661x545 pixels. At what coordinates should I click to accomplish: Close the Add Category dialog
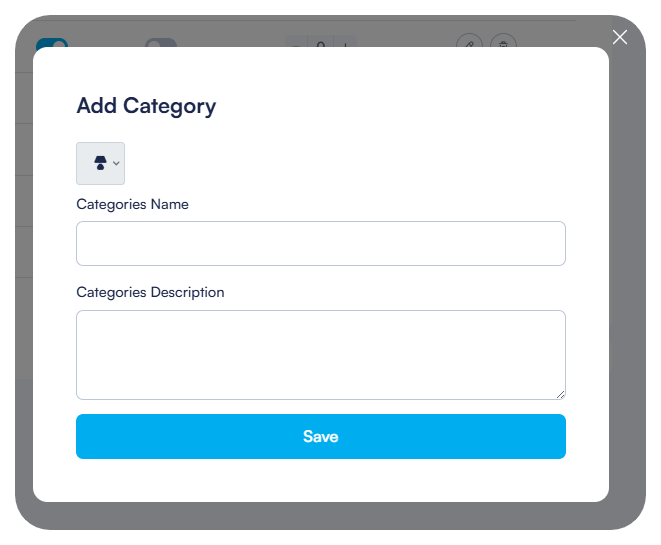click(x=620, y=37)
